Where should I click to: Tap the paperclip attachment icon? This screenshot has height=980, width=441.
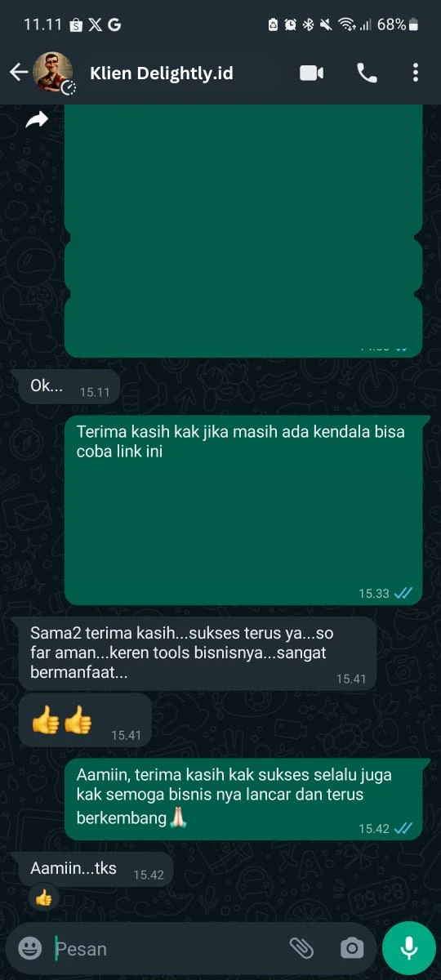[301, 947]
